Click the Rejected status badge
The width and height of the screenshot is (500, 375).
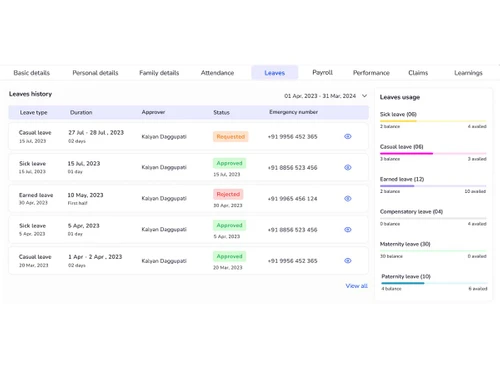pos(228,194)
